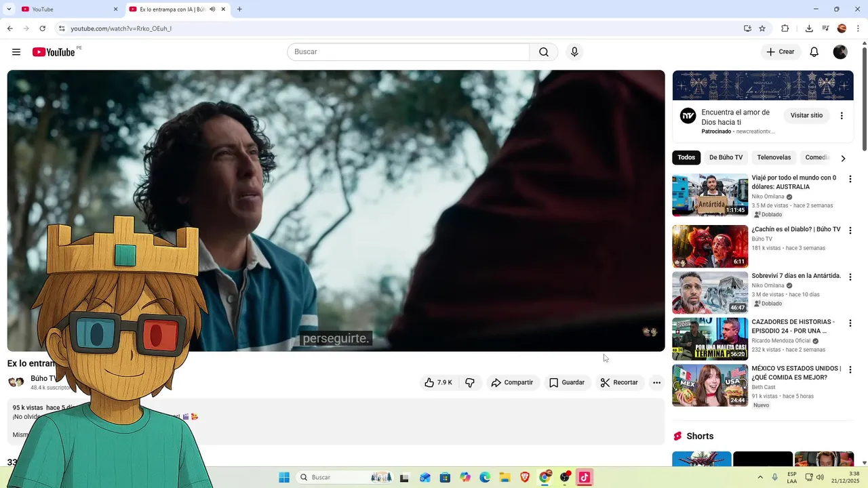Image resolution: width=868 pixels, height=488 pixels.
Task: Open CAZADORES DE HISTORIAS episode title
Action: [x=793, y=326]
